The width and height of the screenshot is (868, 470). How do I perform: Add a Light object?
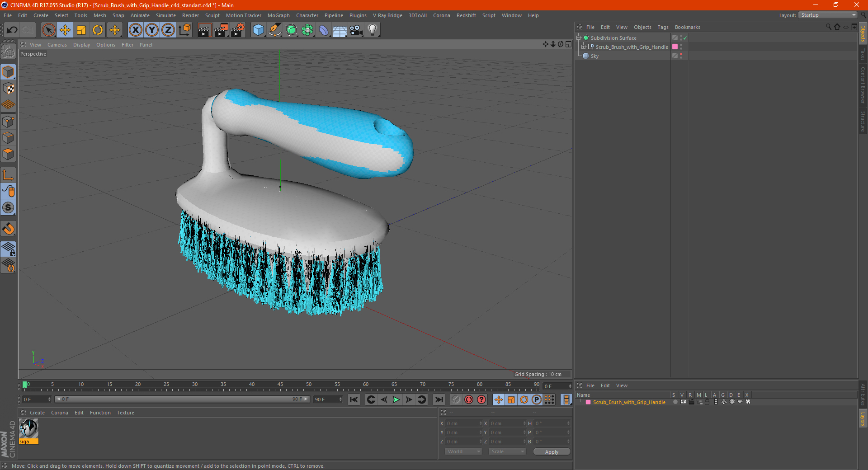coord(373,30)
